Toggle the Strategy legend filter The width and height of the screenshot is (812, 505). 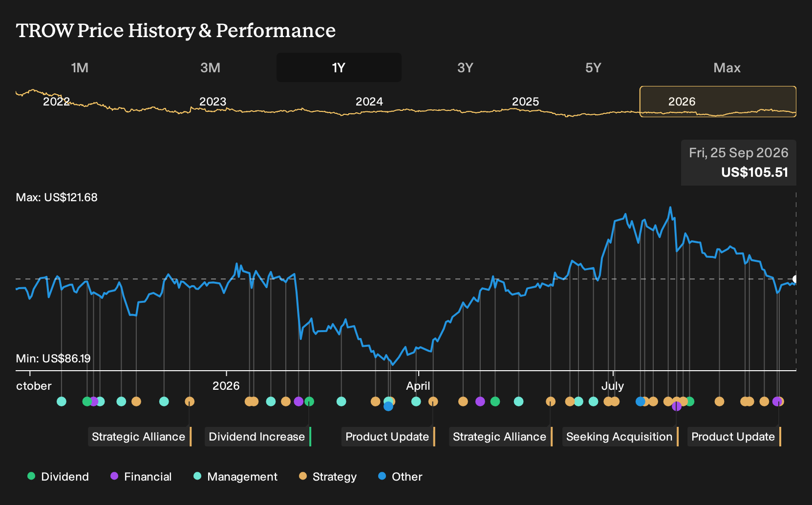click(x=328, y=477)
